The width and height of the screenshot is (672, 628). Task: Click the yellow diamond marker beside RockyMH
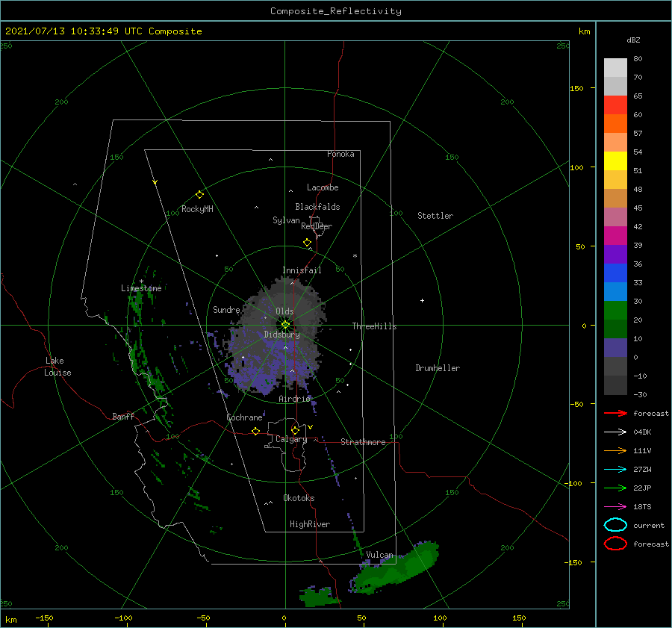[x=199, y=195]
